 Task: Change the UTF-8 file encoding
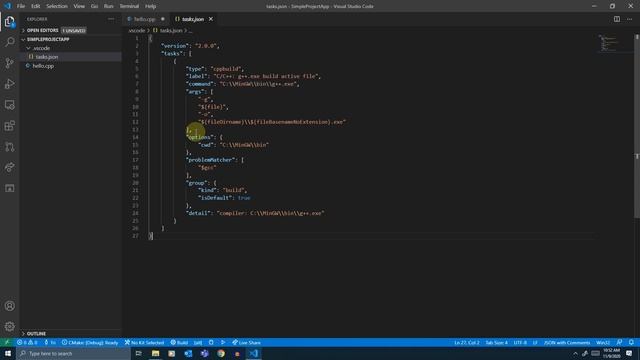pyautogui.click(x=520, y=342)
